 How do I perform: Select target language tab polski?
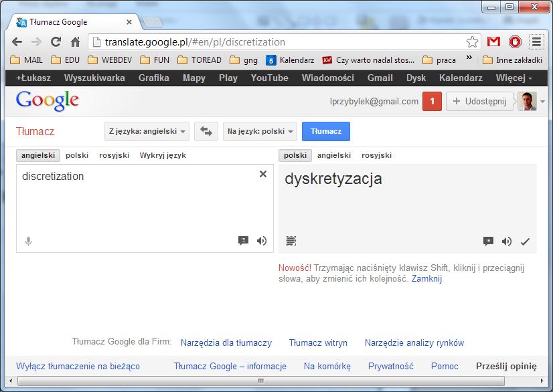point(295,155)
